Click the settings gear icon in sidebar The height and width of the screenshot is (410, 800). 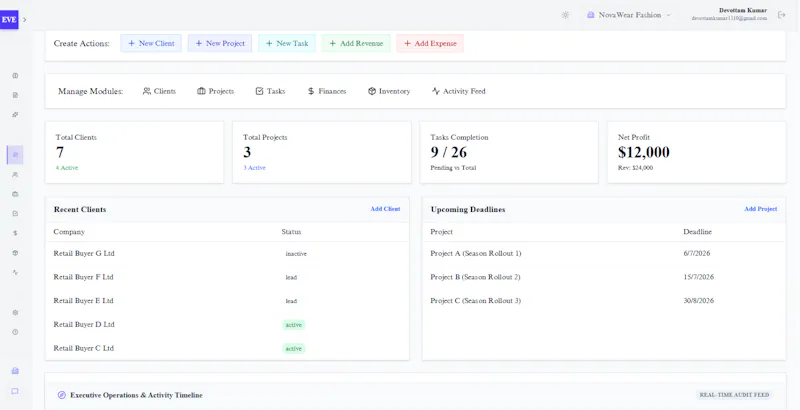(15, 313)
